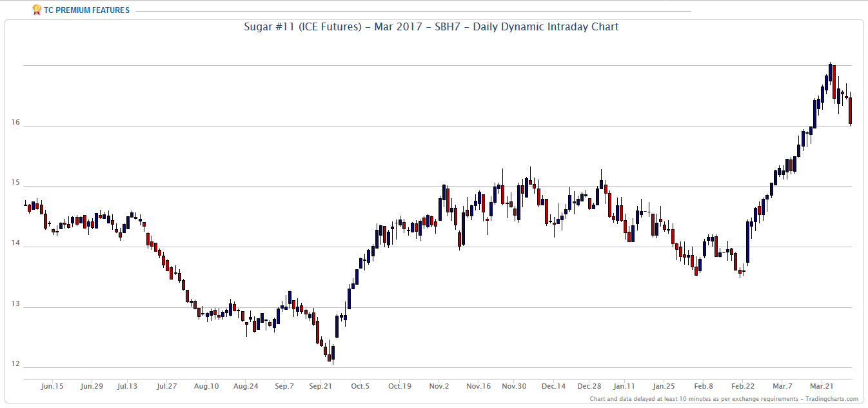This screenshot has width=868, height=408.
Task: Select the Jul.27 date axis label
Action: pos(166,386)
